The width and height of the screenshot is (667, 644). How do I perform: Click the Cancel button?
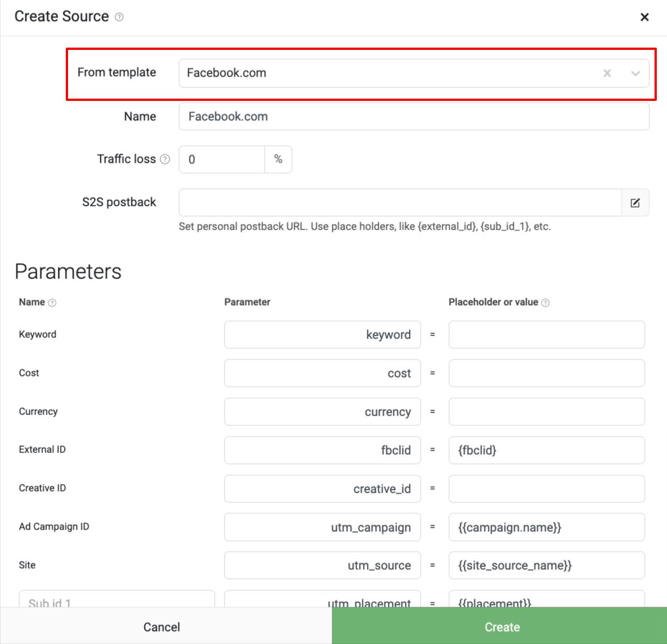tap(166, 626)
